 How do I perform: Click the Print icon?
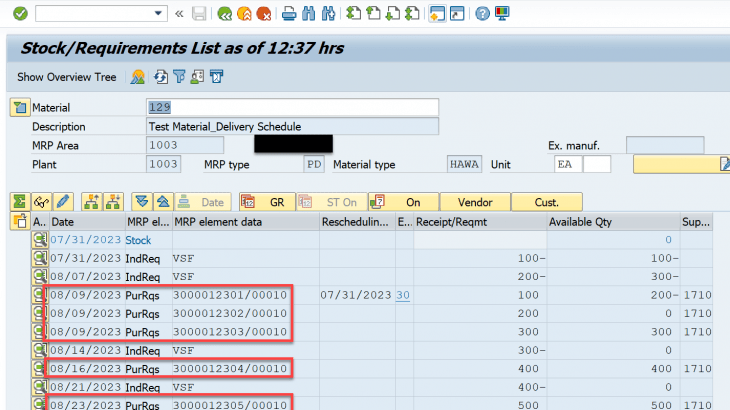click(289, 14)
